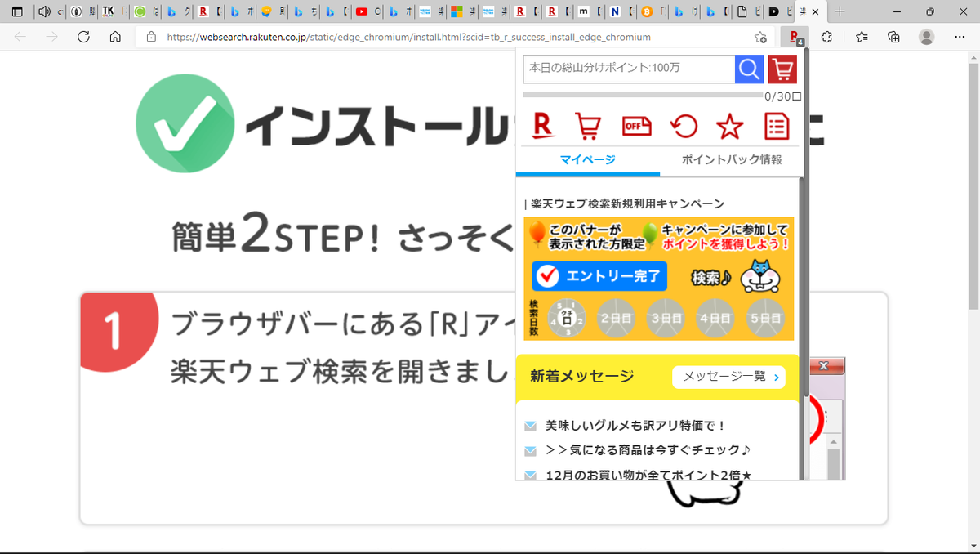Click the エントリー完了 button in banner
980x554 pixels.
tap(599, 276)
